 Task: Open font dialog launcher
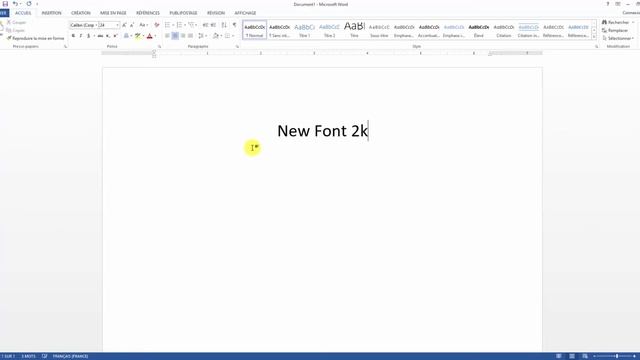click(159, 47)
